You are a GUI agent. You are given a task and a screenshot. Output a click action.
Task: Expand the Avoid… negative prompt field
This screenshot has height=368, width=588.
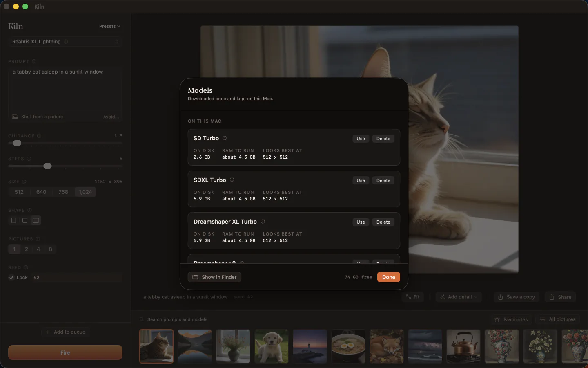click(x=111, y=117)
